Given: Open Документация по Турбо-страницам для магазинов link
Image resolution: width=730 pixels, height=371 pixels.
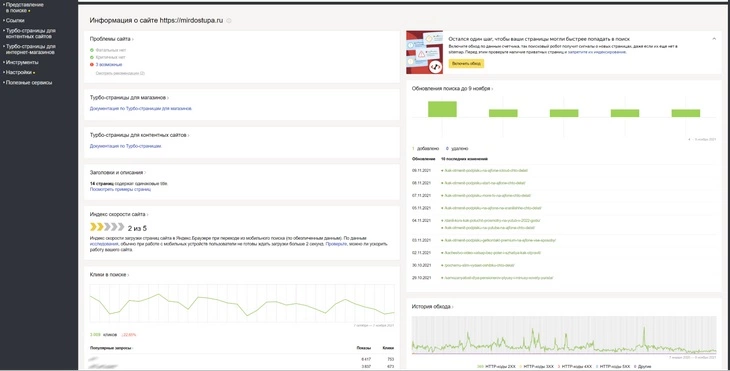Looking at the screenshot, I should tap(141, 108).
